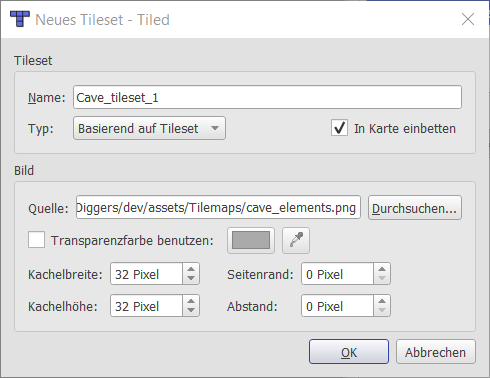
Task: Decrease Kachelbreite with down arrow
Action: [191, 279]
